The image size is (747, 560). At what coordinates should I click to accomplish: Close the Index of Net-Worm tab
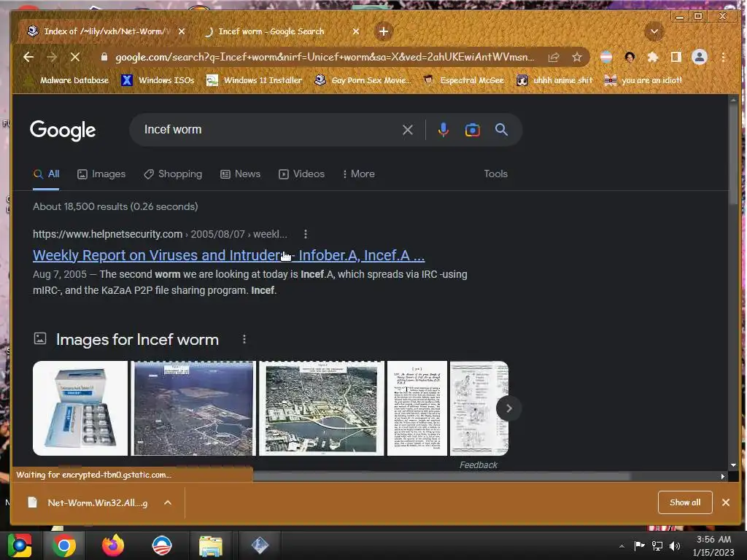pos(182,31)
